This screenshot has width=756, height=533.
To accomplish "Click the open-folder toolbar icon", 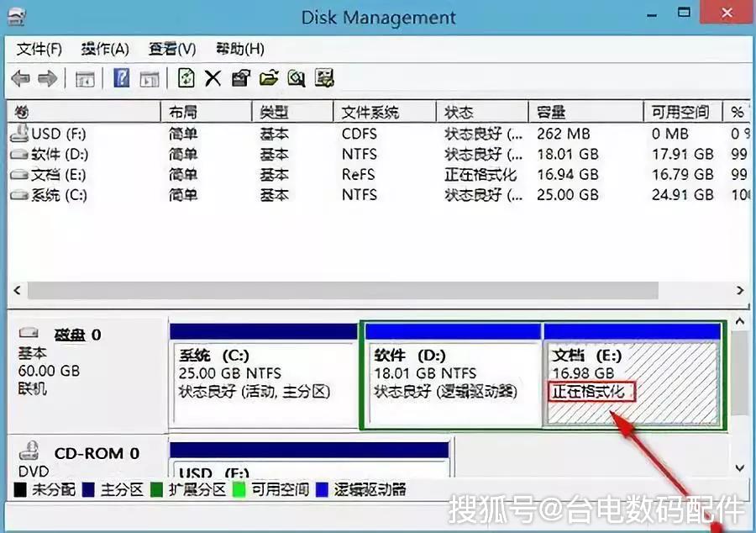I will coord(269,77).
